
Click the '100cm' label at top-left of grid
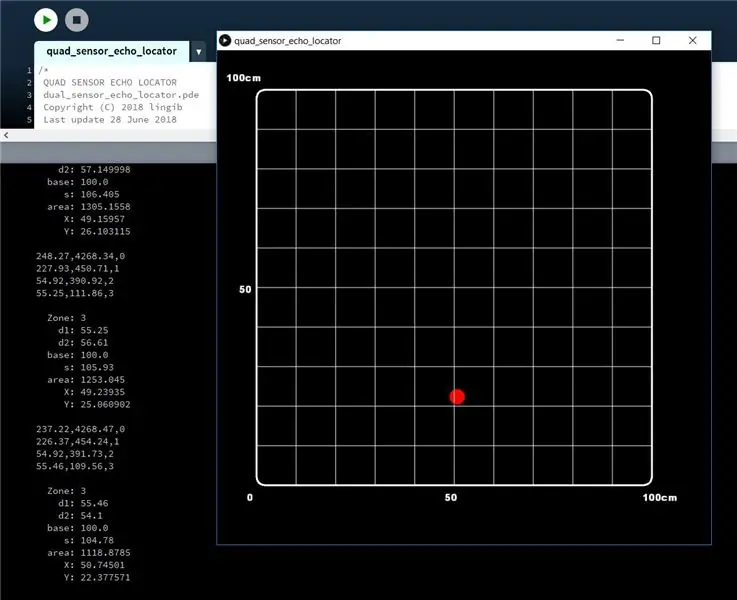[243, 78]
